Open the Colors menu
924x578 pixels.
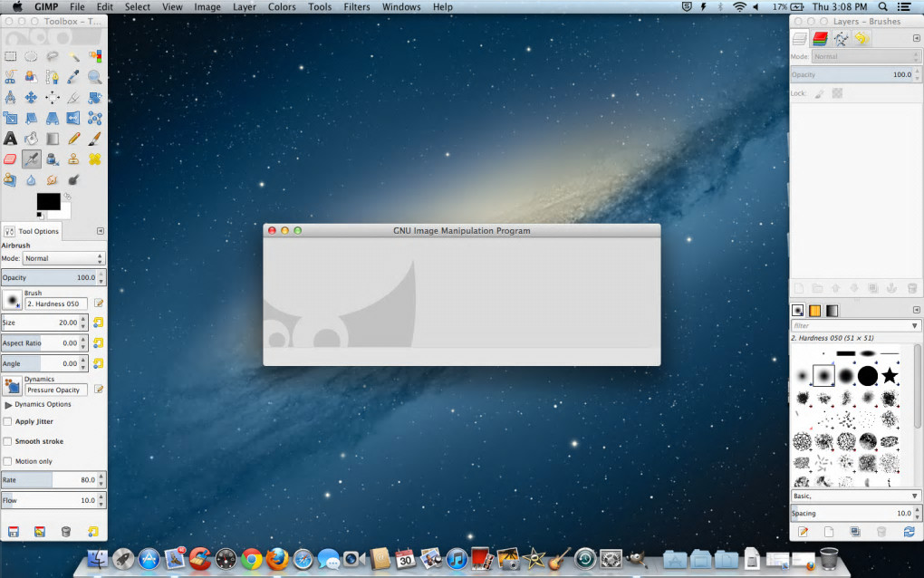282,6
